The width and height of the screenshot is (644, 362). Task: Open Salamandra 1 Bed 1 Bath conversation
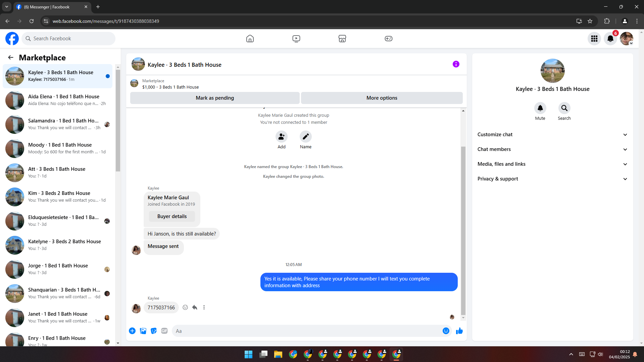(x=57, y=124)
